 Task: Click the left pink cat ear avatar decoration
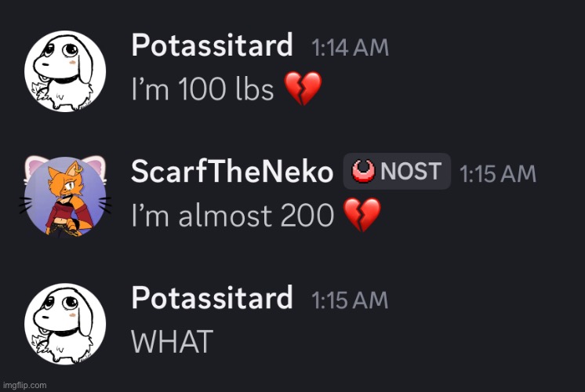(x=35, y=166)
